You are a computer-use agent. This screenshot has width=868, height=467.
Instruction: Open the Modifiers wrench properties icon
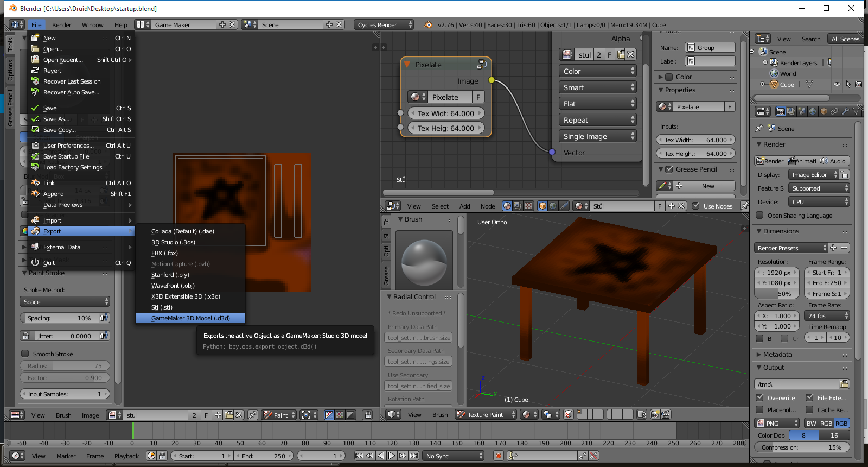[x=845, y=111]
